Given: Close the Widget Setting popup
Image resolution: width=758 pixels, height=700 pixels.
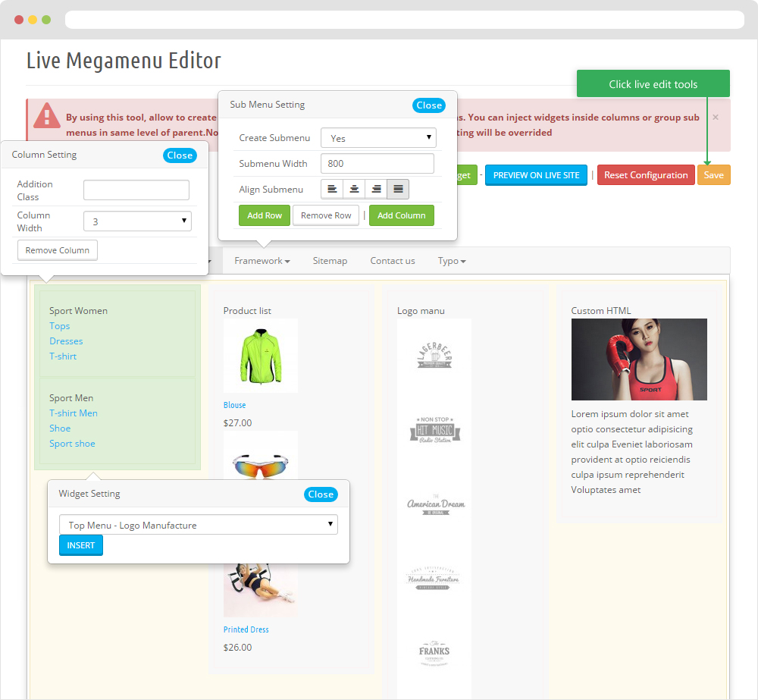Looking at the screenshot, I should pyautogui.click(x=321, y=494).
